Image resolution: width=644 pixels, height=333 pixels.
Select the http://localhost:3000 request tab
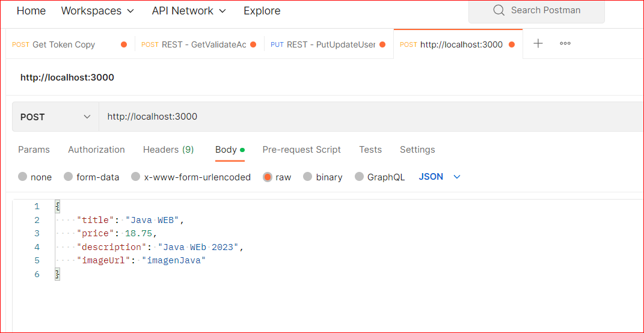458,44
